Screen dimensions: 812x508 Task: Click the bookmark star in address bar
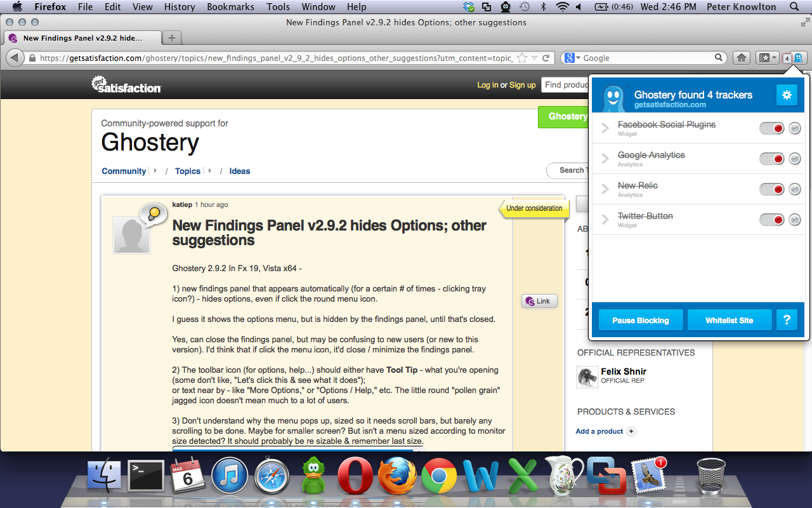coord(522,58)
